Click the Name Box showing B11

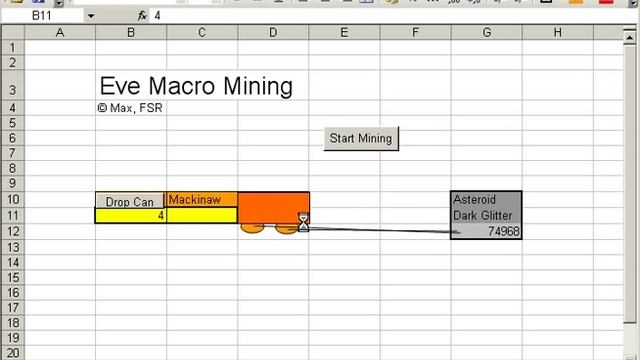[42, 16]
